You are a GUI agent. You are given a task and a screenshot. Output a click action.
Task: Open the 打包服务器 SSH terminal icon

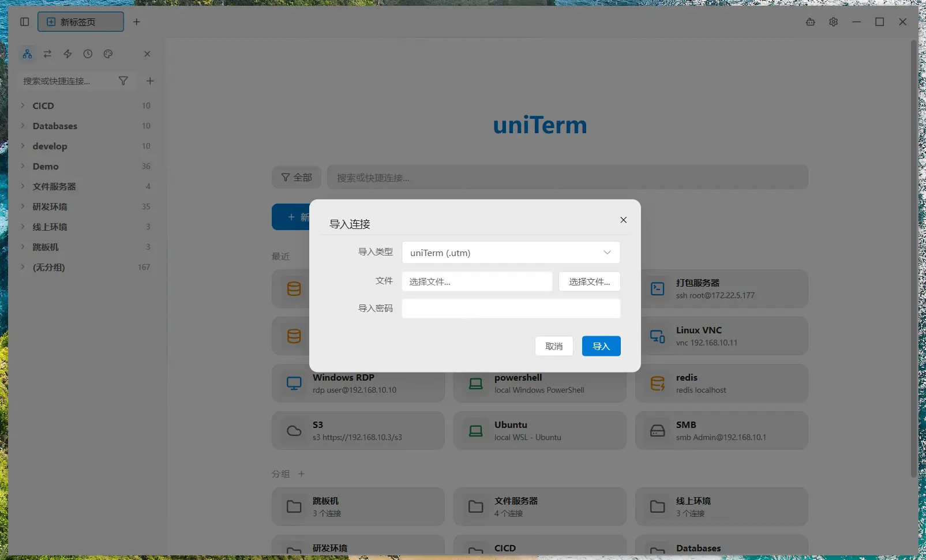point(658,288)
